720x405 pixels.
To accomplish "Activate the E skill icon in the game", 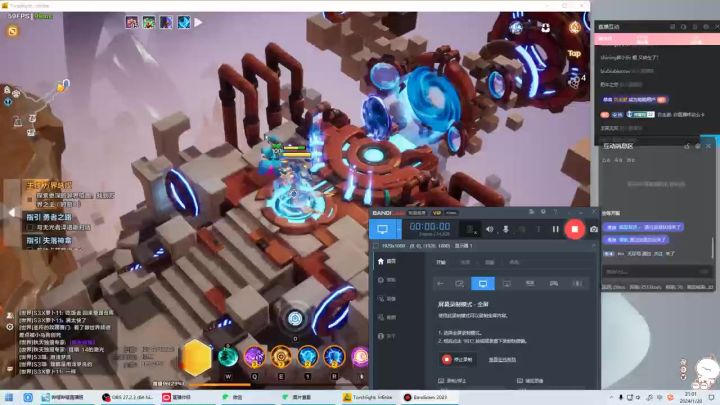I will pyautogui.click(x=281, y=357).
